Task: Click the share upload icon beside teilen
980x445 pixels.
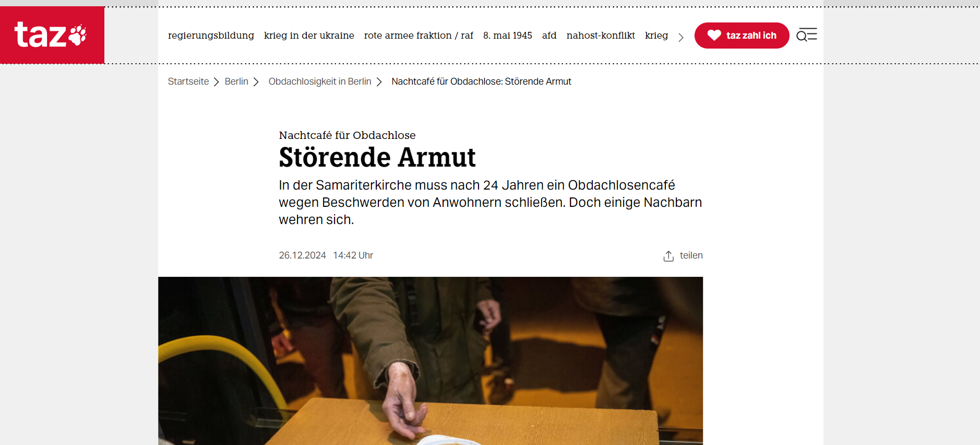Action: pyautogui.click(x=668, y=256)
